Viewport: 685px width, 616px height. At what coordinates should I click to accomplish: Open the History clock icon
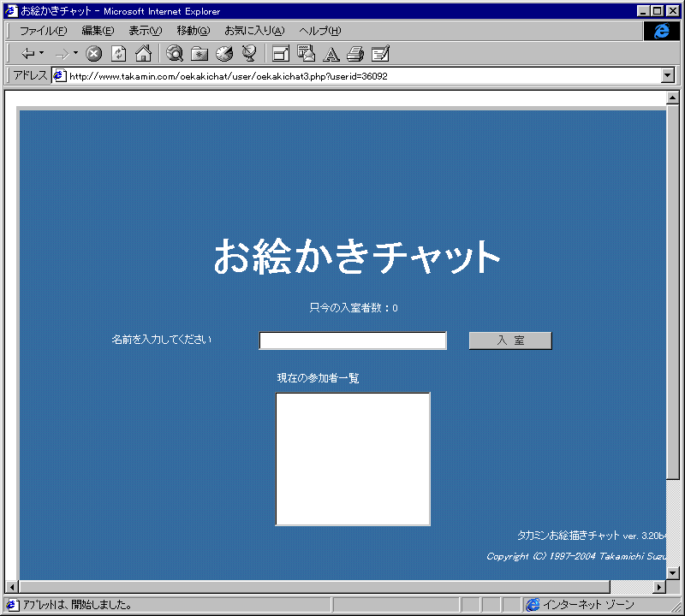point(224,54)
